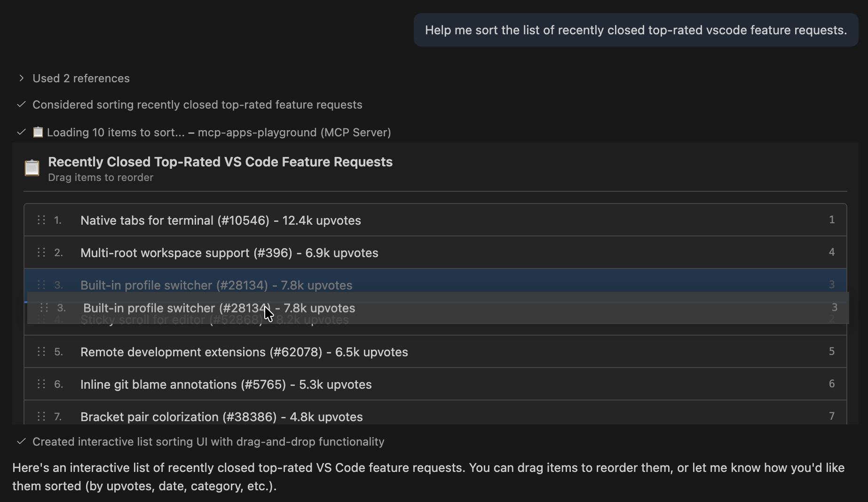
Task: Click the drag handle beside Inline git blame annotations
Action: (40, 384)
